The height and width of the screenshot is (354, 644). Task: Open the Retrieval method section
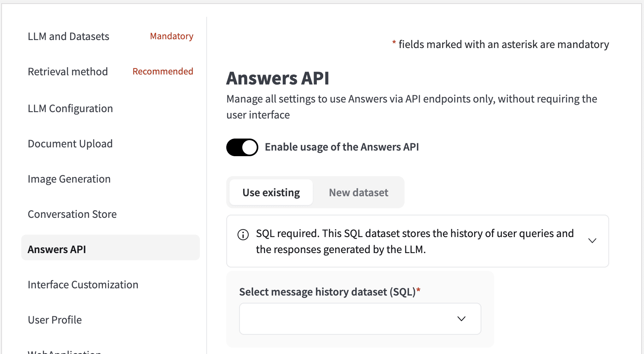pyautogui.click(x=68, y=71)
